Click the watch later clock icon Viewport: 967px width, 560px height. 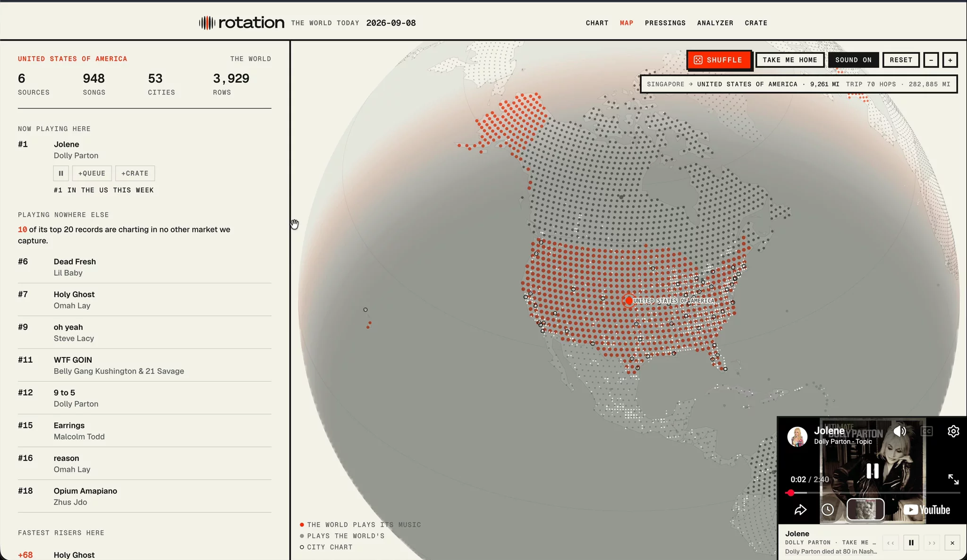coord(827,510)
